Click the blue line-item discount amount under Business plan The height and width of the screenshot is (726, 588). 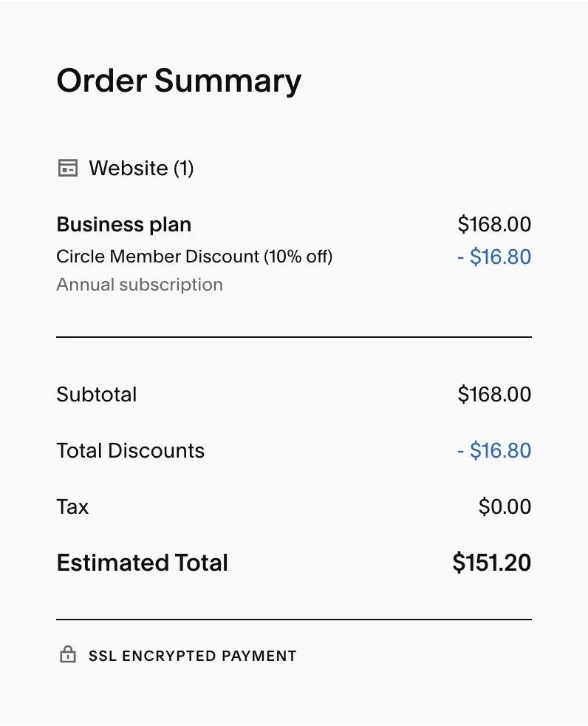494,257
